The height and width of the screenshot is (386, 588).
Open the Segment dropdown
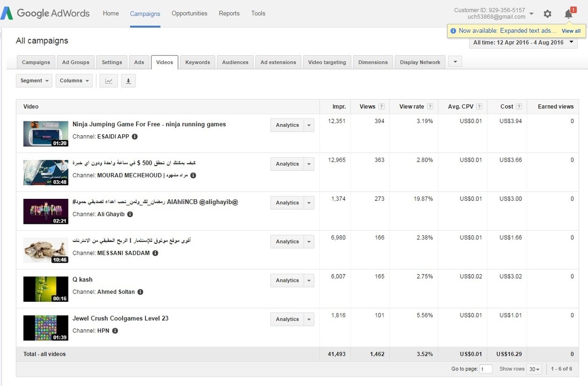tap(34, 81)
